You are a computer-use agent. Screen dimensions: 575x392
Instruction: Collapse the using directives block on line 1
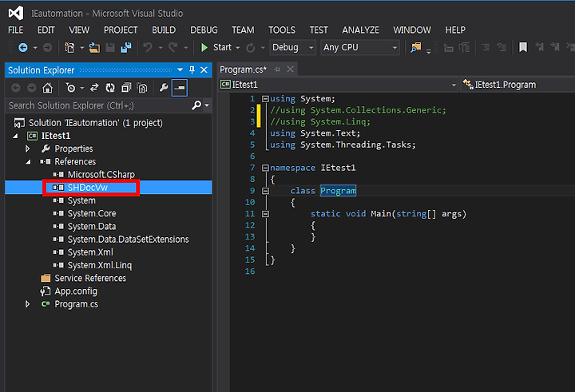tap(265, 99)
